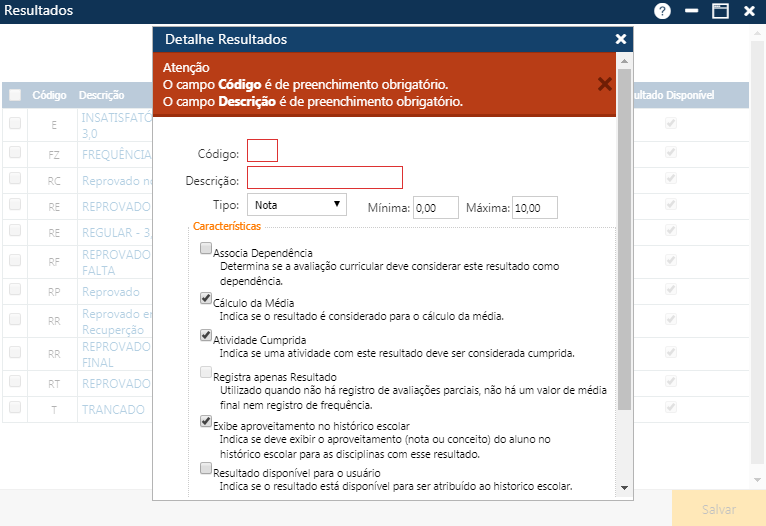The width and height of the screenshot is (766, 526).
Task: Click the help question mark icon
Action: point(662,11)
